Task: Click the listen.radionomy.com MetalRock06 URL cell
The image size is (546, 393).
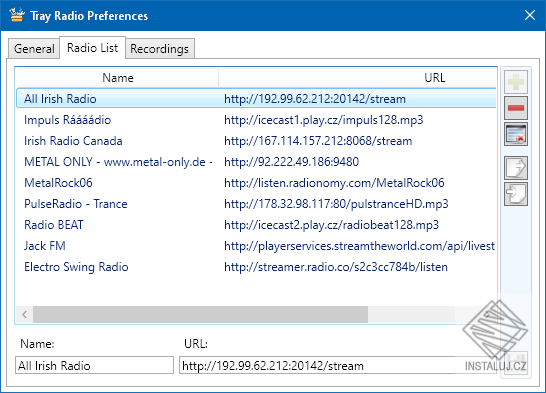Action: [x=334, y=183]
